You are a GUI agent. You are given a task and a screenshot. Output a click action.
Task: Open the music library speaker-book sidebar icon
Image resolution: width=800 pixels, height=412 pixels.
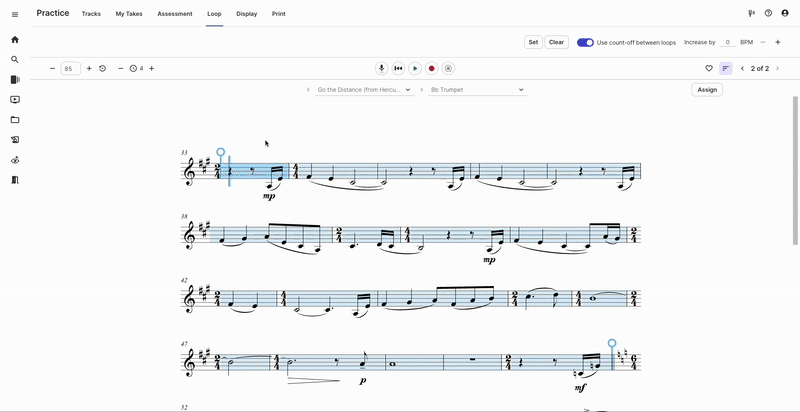[x=15, y=80]
